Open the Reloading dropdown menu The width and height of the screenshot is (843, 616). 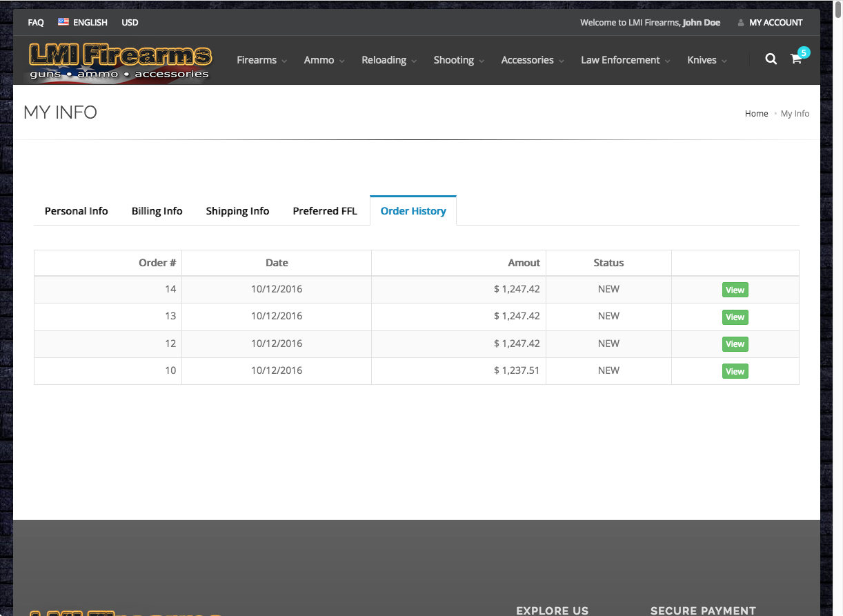(x=389, y=60)
